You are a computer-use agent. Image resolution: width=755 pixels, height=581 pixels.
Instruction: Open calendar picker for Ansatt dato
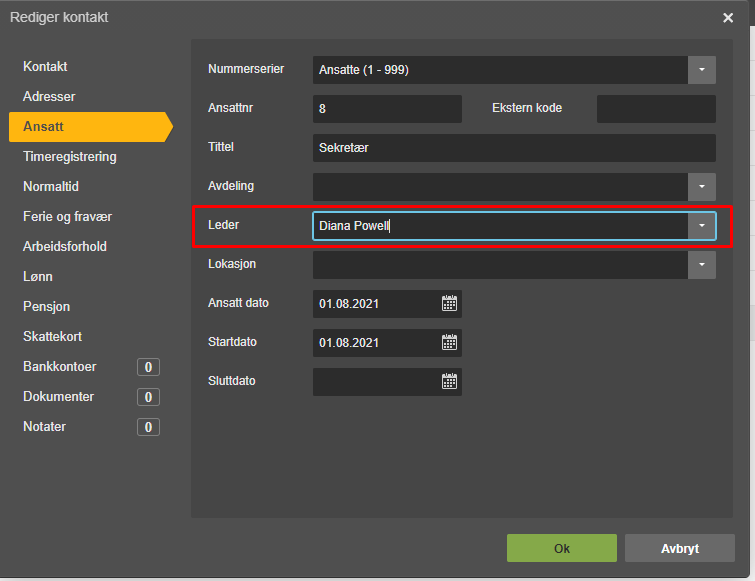(x=449, y=303)
